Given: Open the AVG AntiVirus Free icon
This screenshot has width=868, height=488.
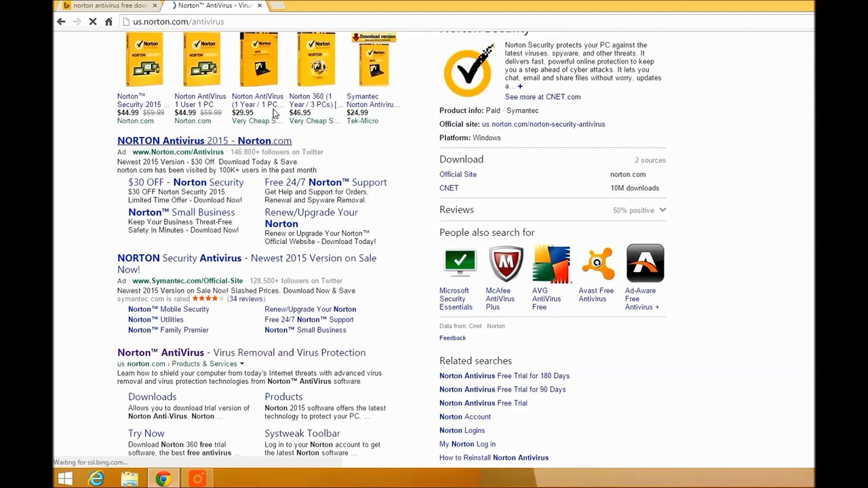Looking at the screenshot, I should click(x=551, y=264).
